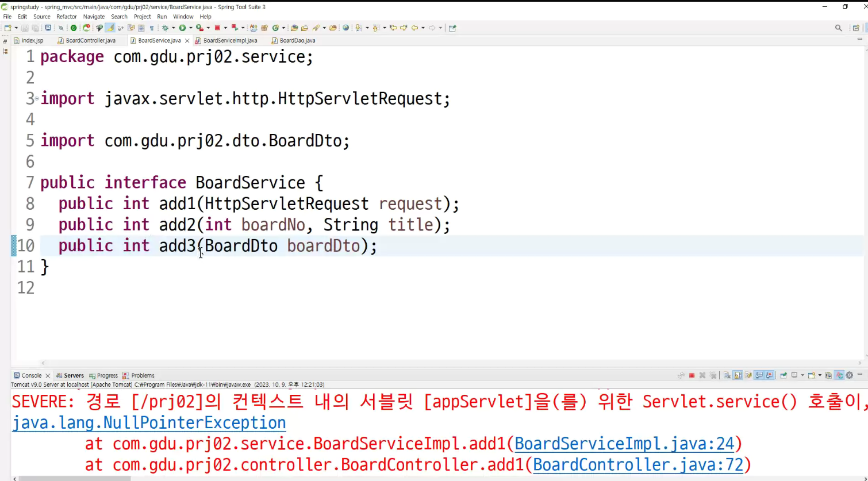The width and height of the screenshot is (868, 481).
Task: Collapse the import fold marker on line 3
Action: 37,99
